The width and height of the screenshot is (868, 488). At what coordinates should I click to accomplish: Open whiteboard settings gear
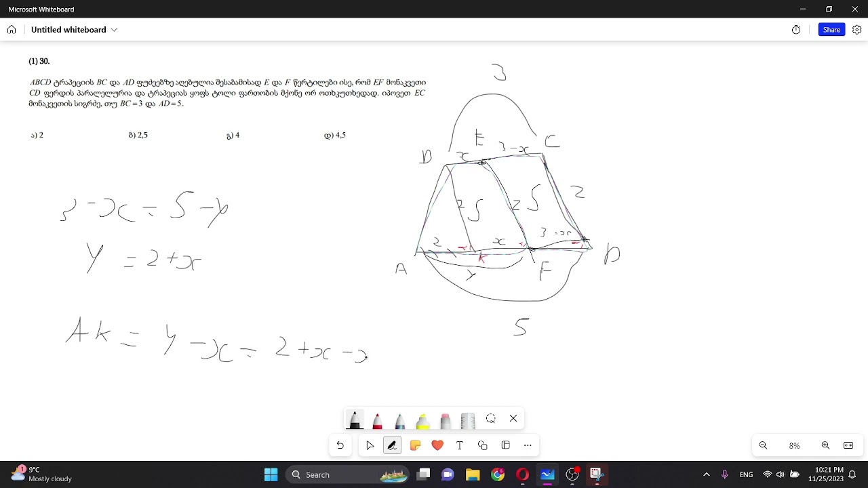tap(857, 30)
